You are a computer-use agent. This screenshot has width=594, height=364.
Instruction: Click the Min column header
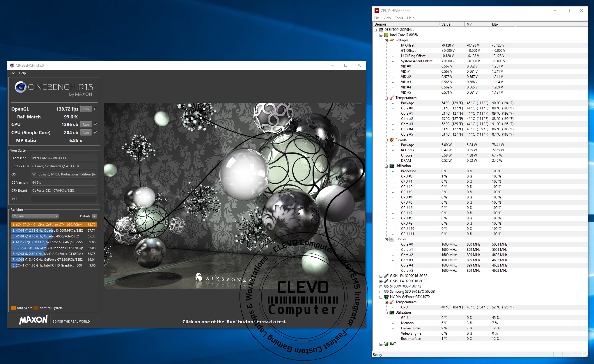477,24
